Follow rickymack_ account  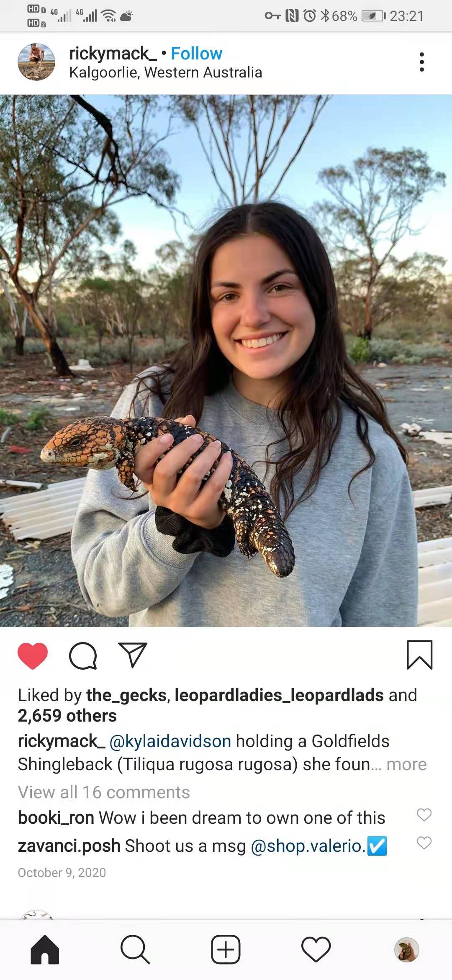[197, 54]
